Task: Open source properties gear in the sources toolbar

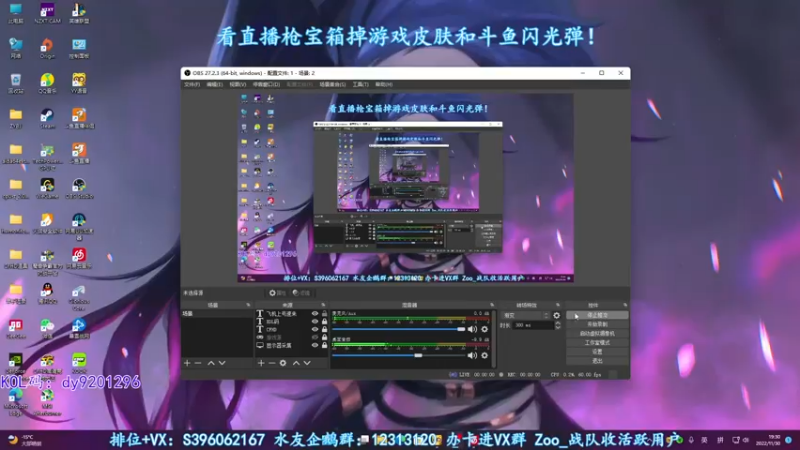Action: pos(283,363)
